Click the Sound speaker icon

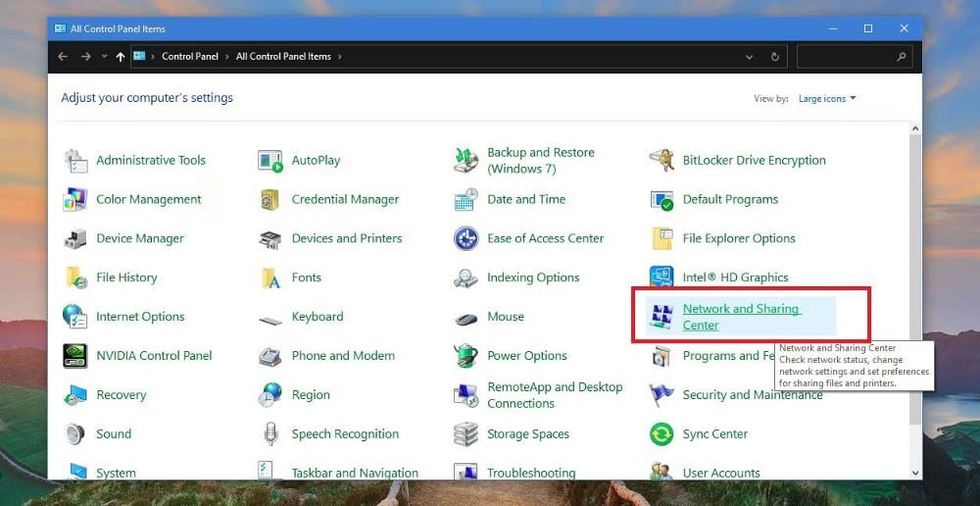tap(75, 434)
